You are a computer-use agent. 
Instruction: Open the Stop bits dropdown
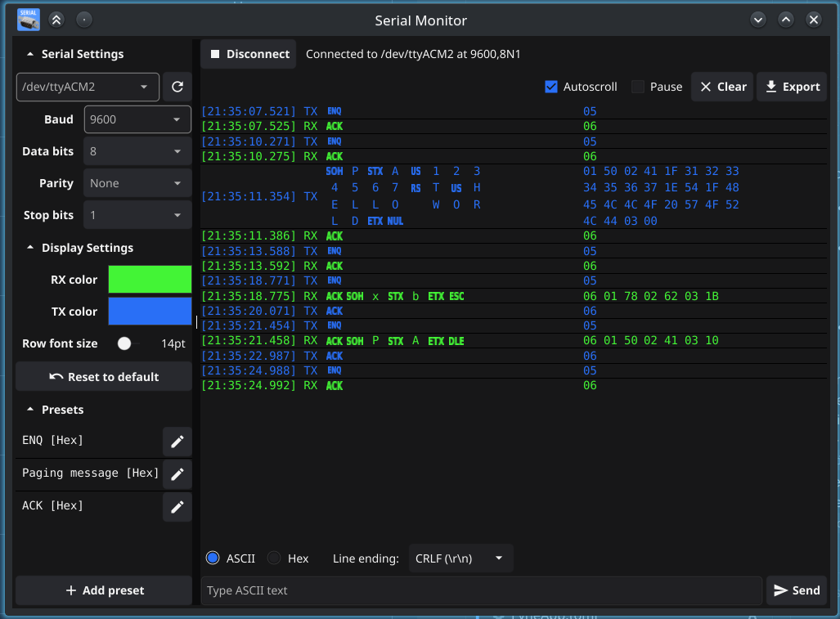point(137,215)
